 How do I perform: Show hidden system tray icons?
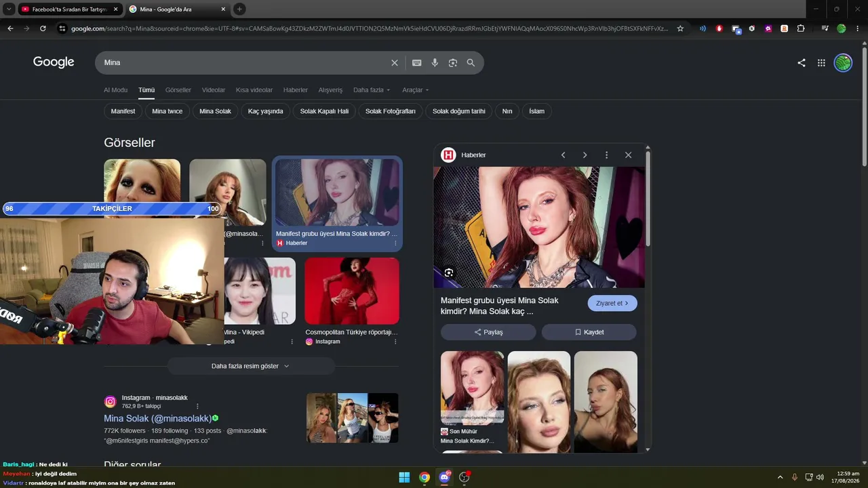(780, 477)
